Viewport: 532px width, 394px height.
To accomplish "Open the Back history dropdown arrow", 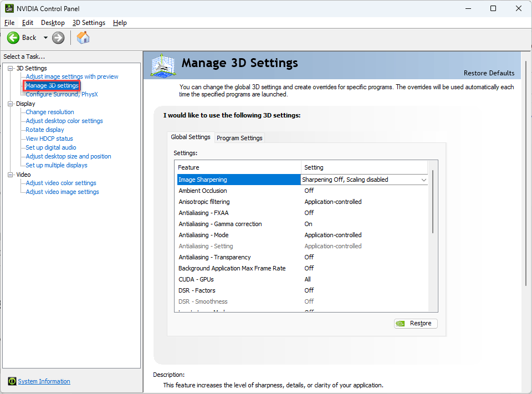I will pyautogui.click(x=45, y=38).
